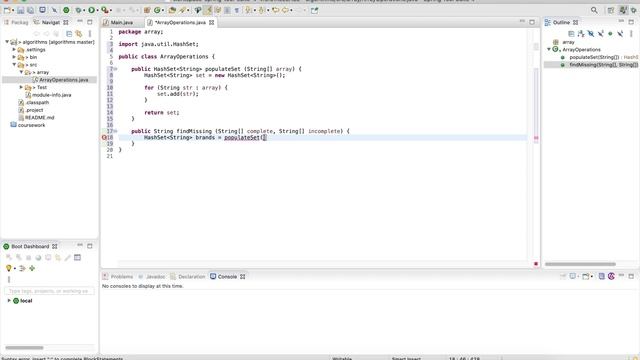Toggle Link with Editor in the Navigator
Viewport: 640px width, 360px height.
[x=79, y=34]
